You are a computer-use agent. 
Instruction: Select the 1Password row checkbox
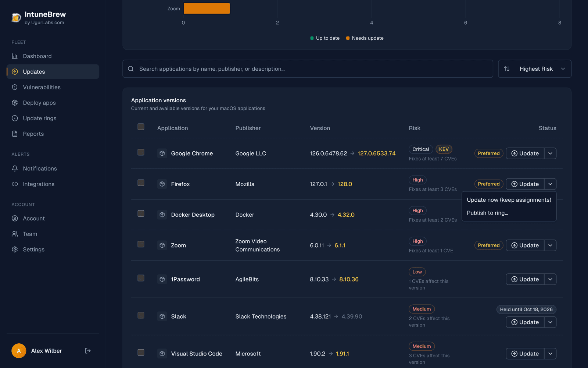coord(141,278)
